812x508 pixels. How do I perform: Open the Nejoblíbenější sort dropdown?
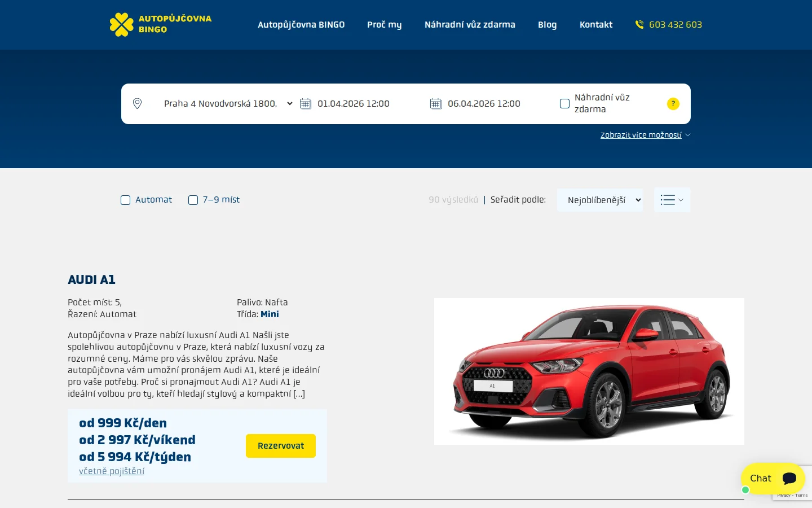click(600, 200)
